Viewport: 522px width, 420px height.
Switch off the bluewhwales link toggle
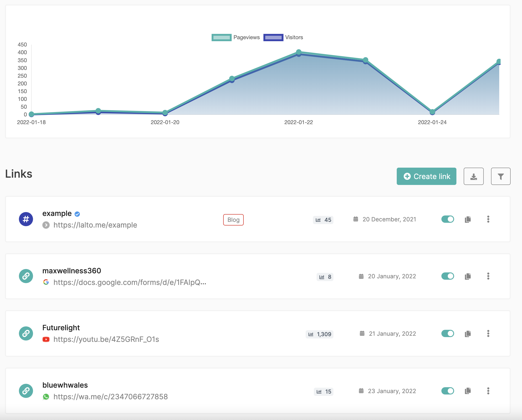448,391
